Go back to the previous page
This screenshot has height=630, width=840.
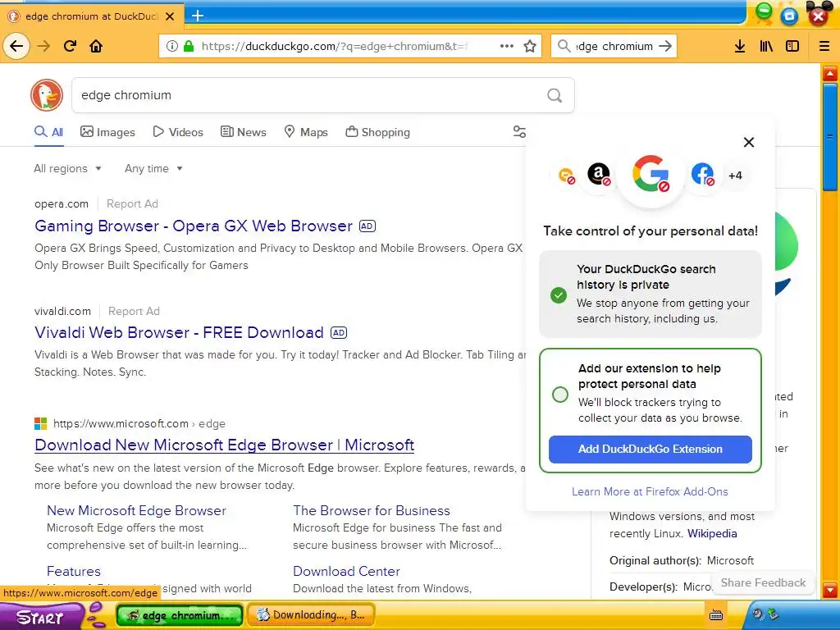16,46
